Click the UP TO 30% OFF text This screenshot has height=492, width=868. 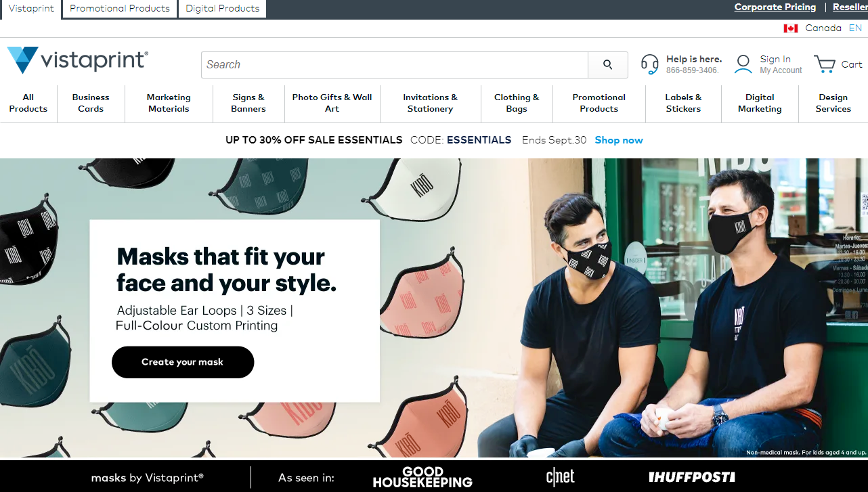314,140
